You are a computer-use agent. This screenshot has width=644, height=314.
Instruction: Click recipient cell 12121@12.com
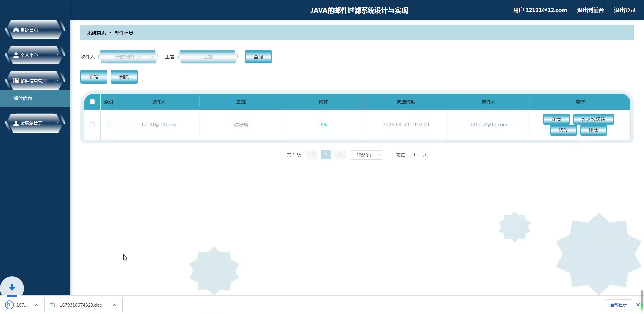pyautogui.click(x=158, y=125)
